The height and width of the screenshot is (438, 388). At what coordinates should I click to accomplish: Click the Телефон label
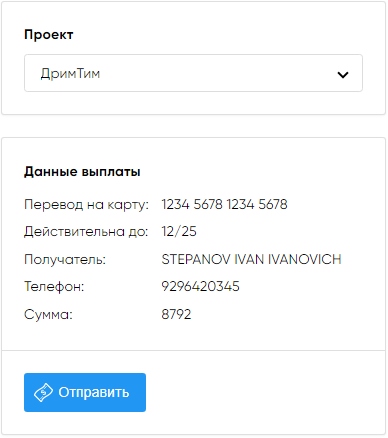point(54,287)
